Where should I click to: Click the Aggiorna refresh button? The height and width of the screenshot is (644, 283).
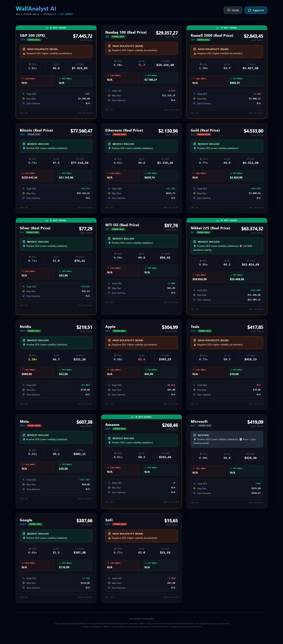(x=256, y=10)
